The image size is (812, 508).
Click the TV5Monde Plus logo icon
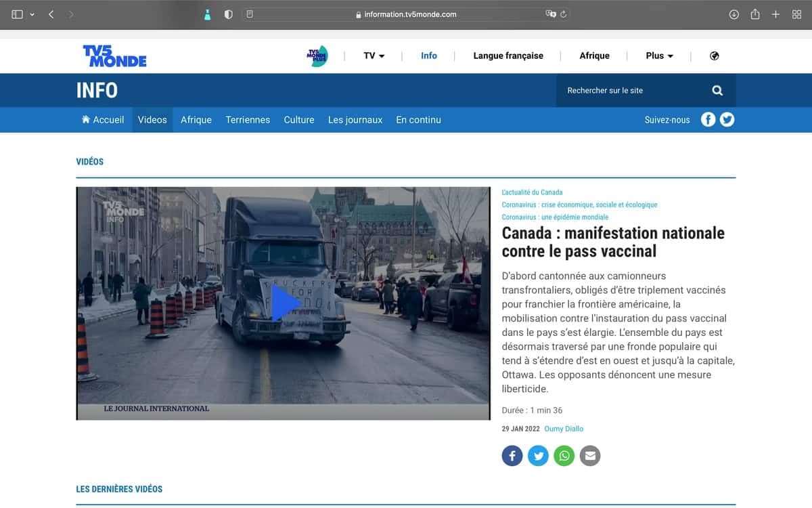click(317, 56)
